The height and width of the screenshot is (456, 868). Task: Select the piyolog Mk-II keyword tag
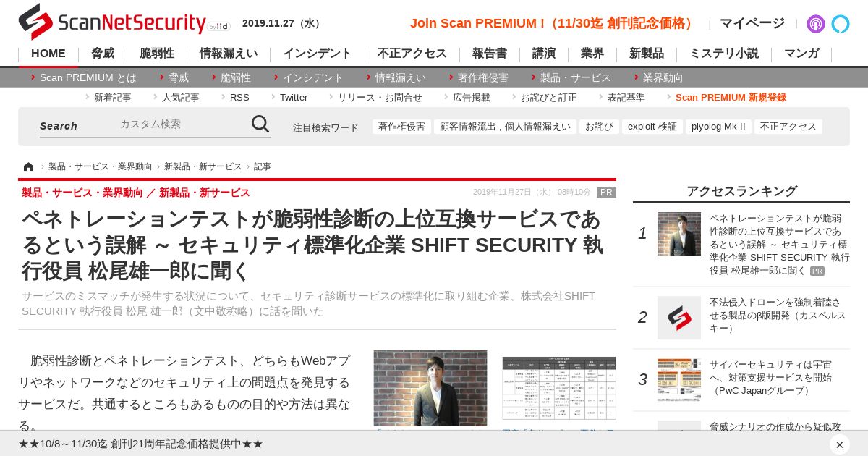(718, 127)
